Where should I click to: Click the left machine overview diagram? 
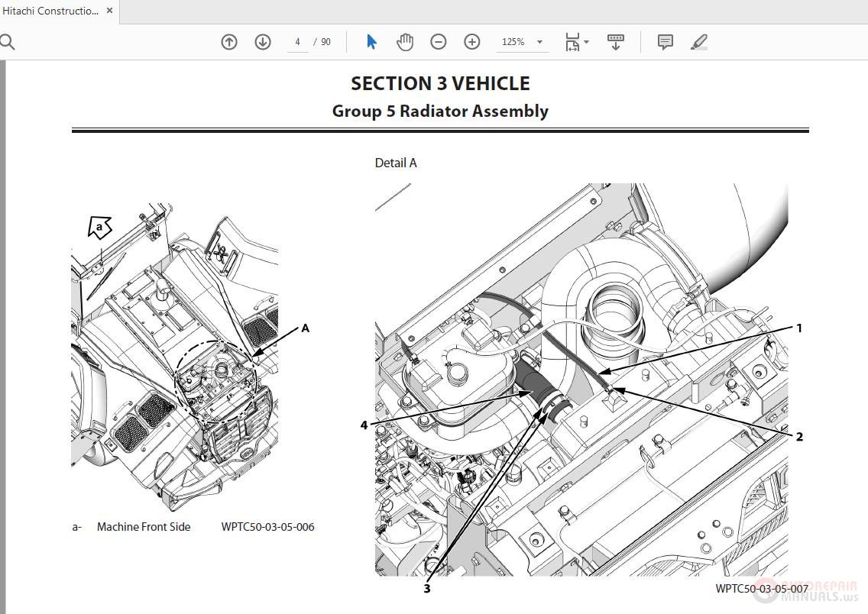click(175, 359)
